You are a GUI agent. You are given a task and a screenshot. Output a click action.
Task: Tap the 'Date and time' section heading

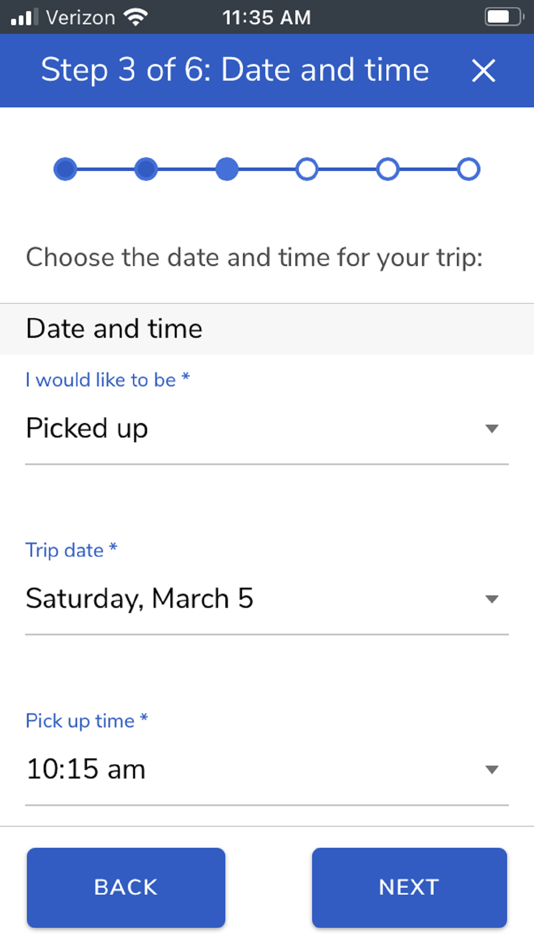coord(114,328)
